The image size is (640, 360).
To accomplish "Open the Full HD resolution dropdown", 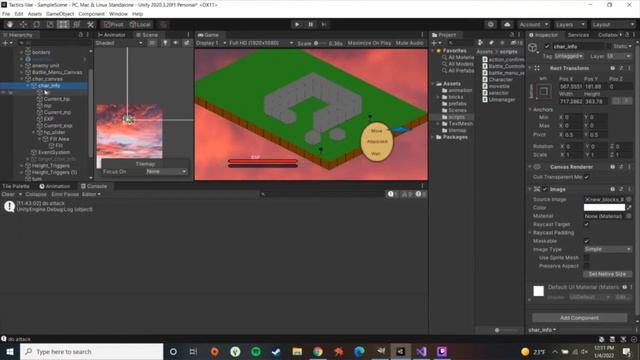I will pos(261,43).
